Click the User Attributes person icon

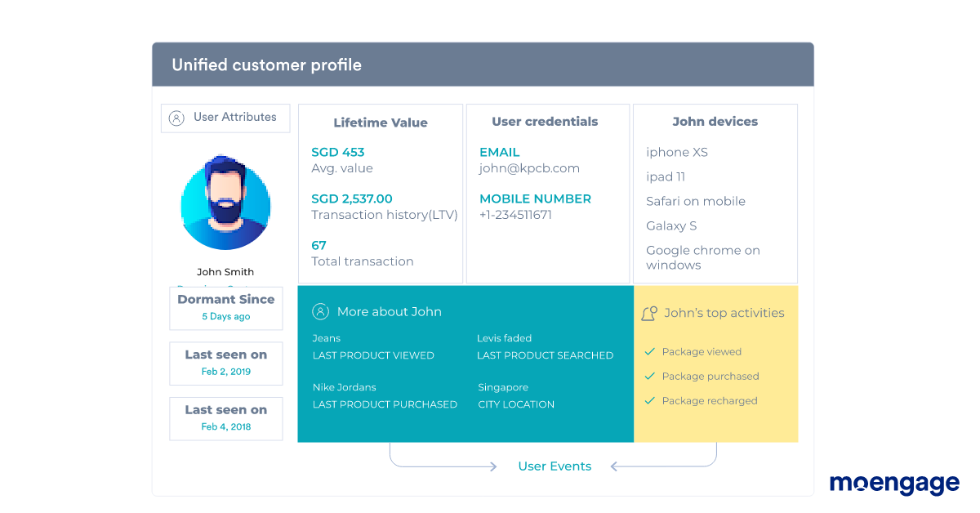tap(177, 118)
